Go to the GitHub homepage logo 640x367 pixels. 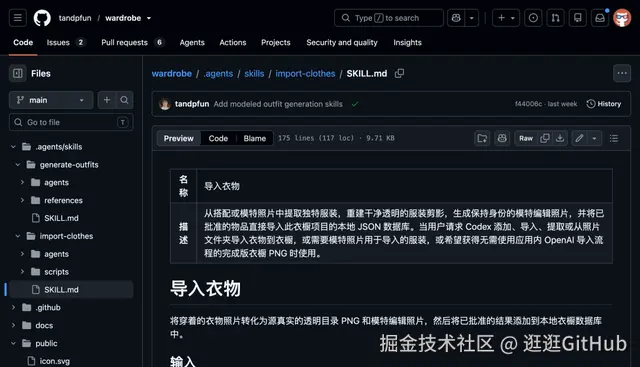[x=42, y=18]
